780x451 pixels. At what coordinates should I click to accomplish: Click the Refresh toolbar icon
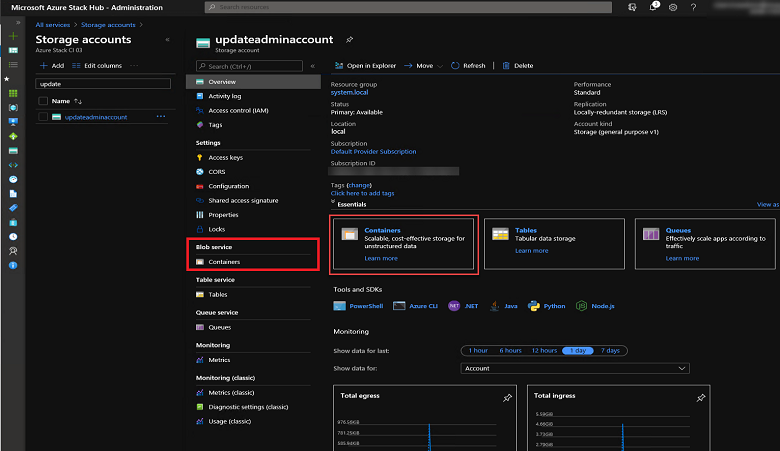(x=456, y=66)
